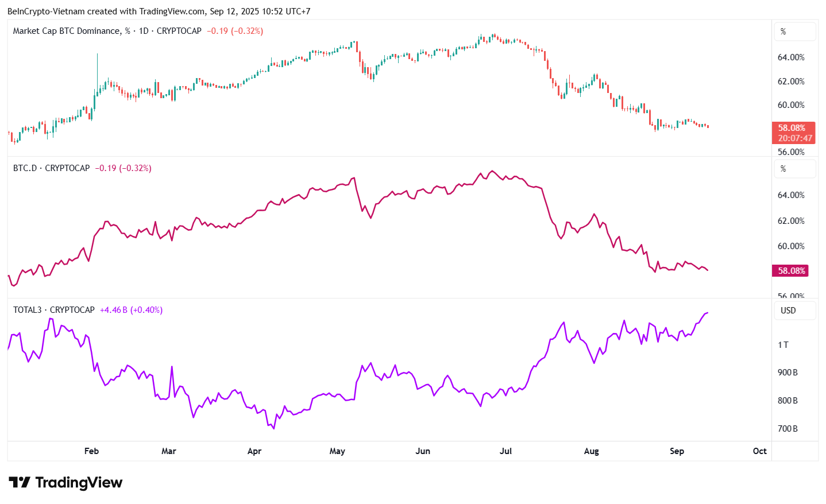Click the Jun label on the time axis

(423, 451)
